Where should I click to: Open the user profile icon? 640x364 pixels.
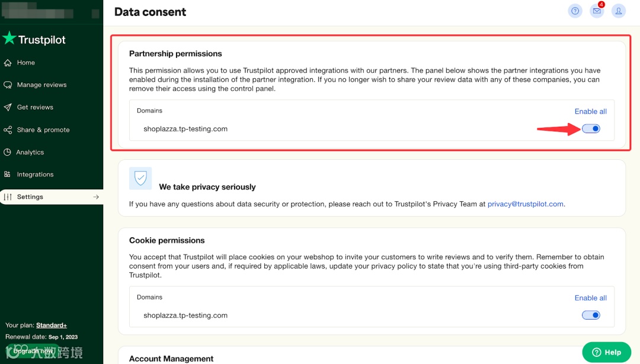click(619, 11)
